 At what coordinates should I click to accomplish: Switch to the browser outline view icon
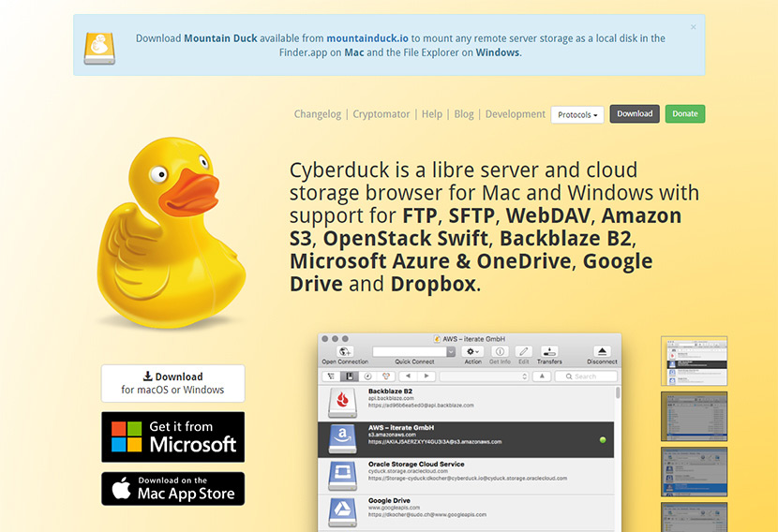(331, 377)
